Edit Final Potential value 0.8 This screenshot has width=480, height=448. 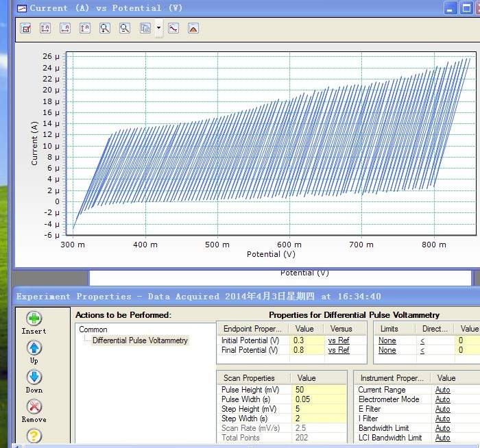point(307,350)
